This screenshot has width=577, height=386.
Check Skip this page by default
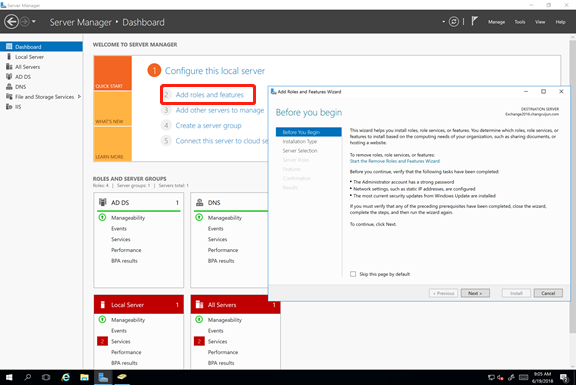[x=353, y=274]
